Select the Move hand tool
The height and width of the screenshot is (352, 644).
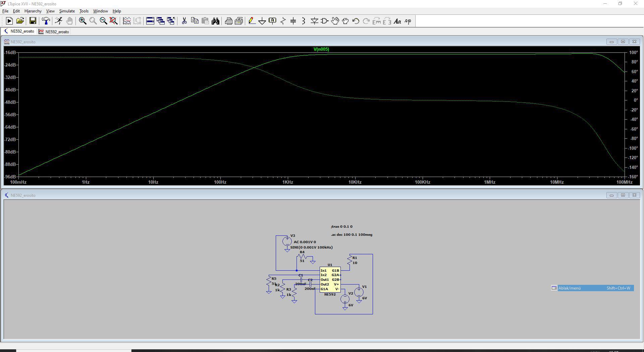pyautogui.click(x=335, y=21)
